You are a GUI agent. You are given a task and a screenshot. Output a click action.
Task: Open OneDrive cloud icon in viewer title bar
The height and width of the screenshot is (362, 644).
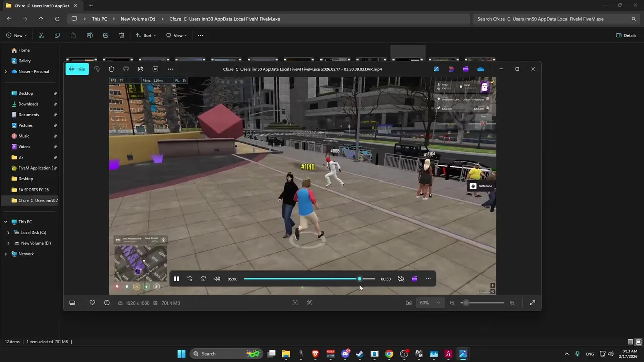click(481, 69)
